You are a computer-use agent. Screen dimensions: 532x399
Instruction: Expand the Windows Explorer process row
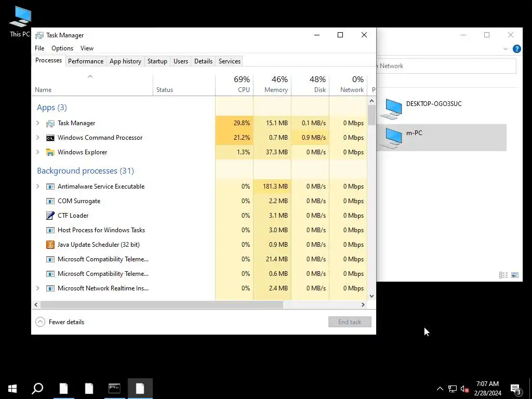[38, 152]
